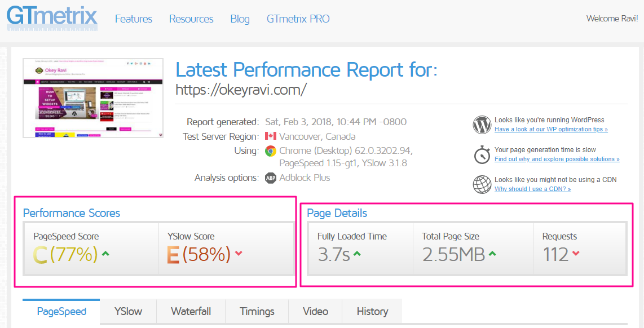
Task: View the History tab
Action: [372, 312]
